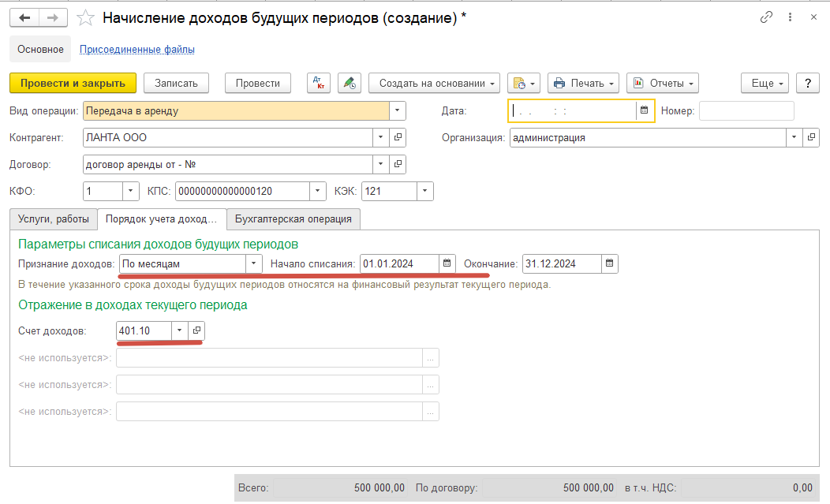Click the Записать button
This screenshot has height=504, width=830.
[176, 83]
